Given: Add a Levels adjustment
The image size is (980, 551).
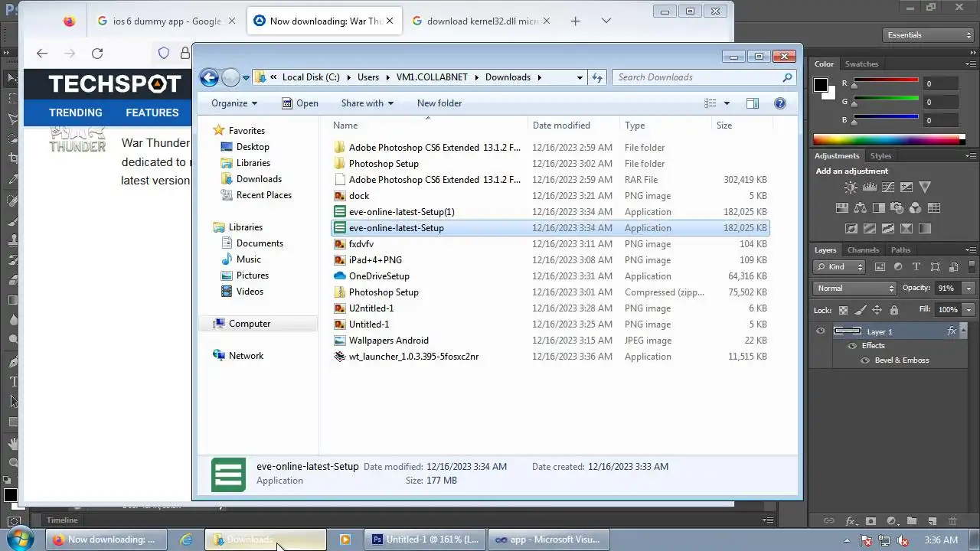Looking at the screenshot, I should tap(870, 187).
